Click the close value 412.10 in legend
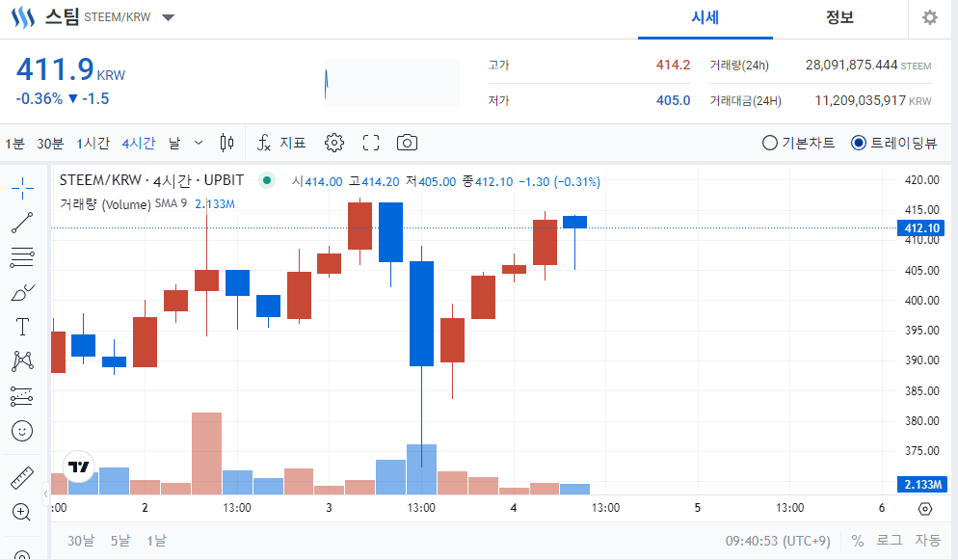The width and height of the screenshot is (958, 560). click(x=493, y=181)
